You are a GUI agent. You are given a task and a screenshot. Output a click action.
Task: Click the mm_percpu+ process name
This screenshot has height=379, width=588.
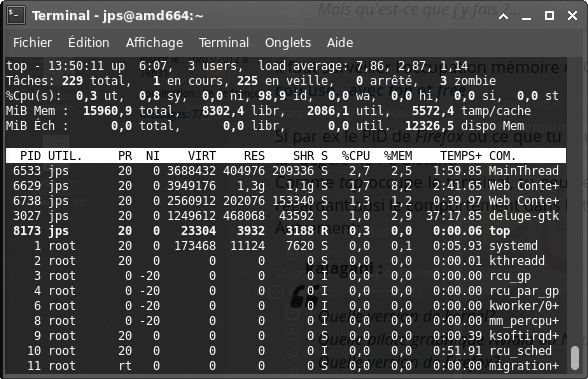524,322
